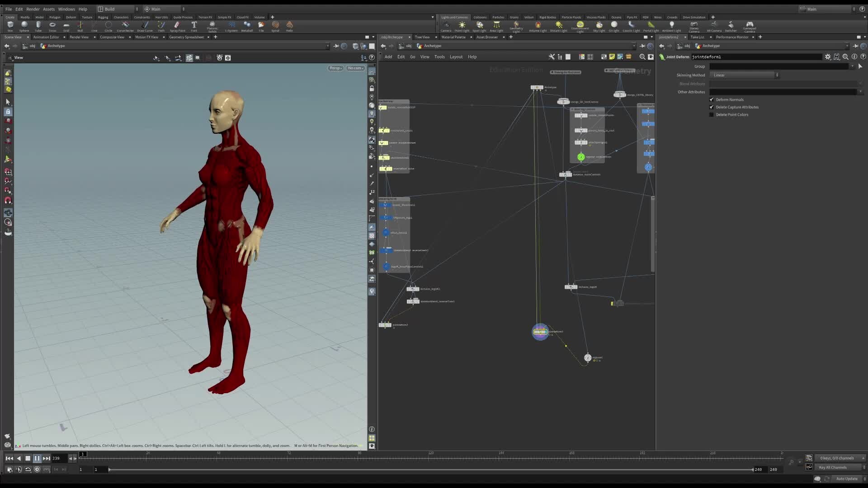Create a Camera using the Lights and Cameras shelf

click(x=446, y=26)
